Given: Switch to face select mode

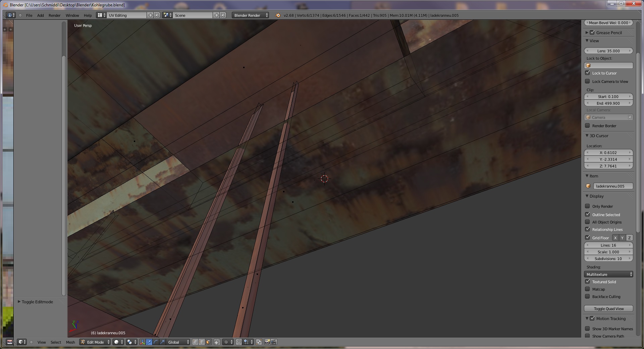Looking at the screenshot, I should coord(208,342).
